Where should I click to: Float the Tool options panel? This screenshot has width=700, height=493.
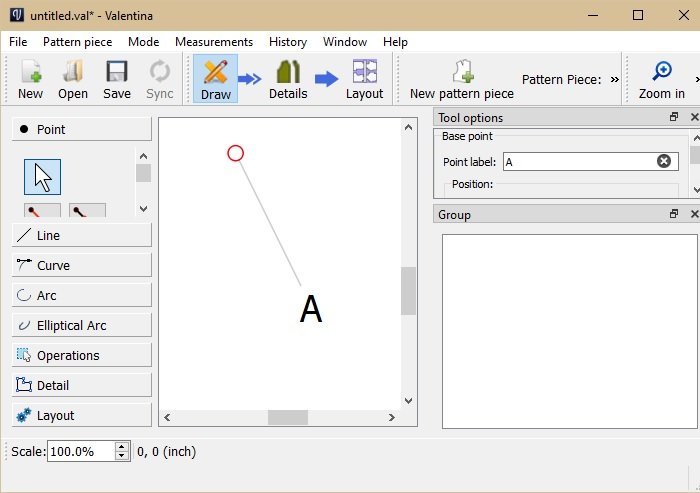coord(674,117)
